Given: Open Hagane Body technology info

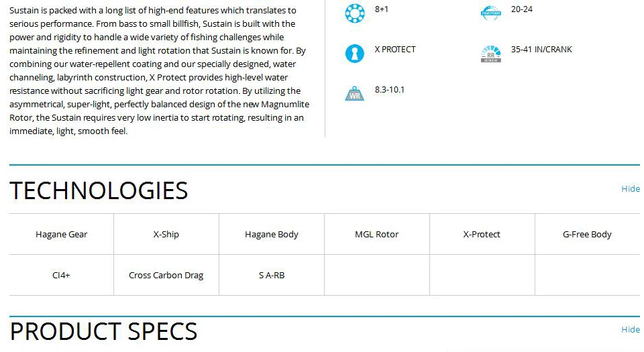Looking at the screenshot, I should [x=272, y=234].
